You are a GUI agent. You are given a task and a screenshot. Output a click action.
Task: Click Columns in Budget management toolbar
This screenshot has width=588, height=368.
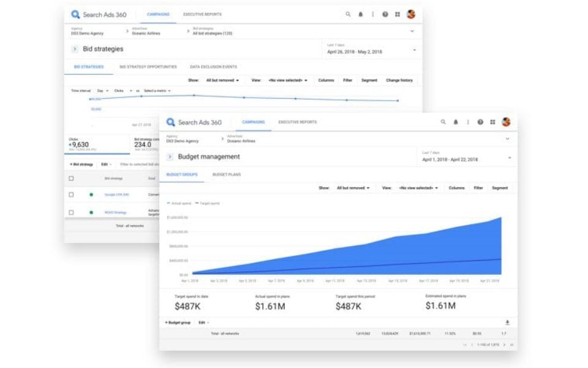(457, 188)
